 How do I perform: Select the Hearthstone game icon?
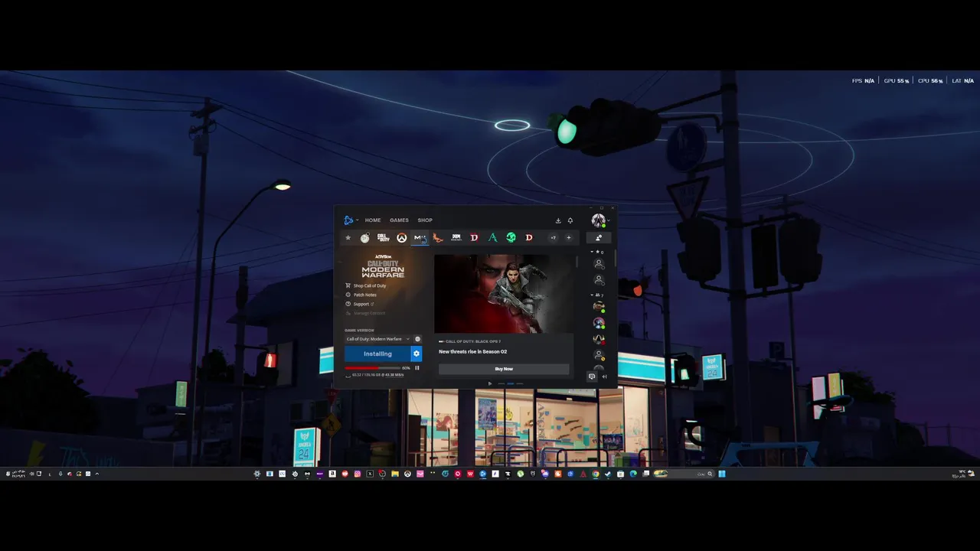364,238
